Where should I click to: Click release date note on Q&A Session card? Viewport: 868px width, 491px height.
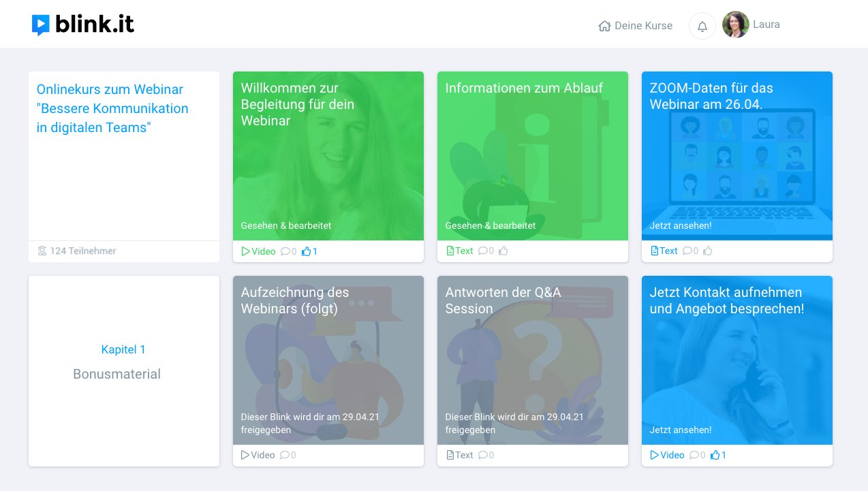pos(514,424)
